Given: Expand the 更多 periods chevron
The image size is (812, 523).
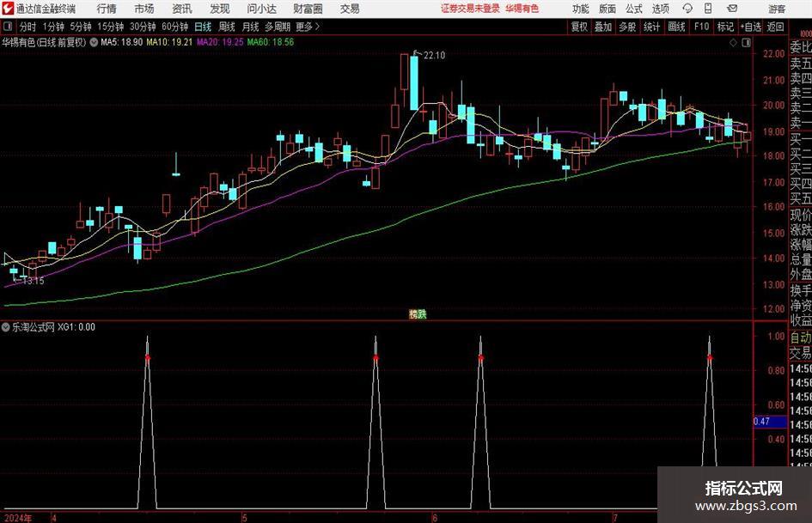Looking at the screenshot, I should pyautogui.click(x=308, y=27).
